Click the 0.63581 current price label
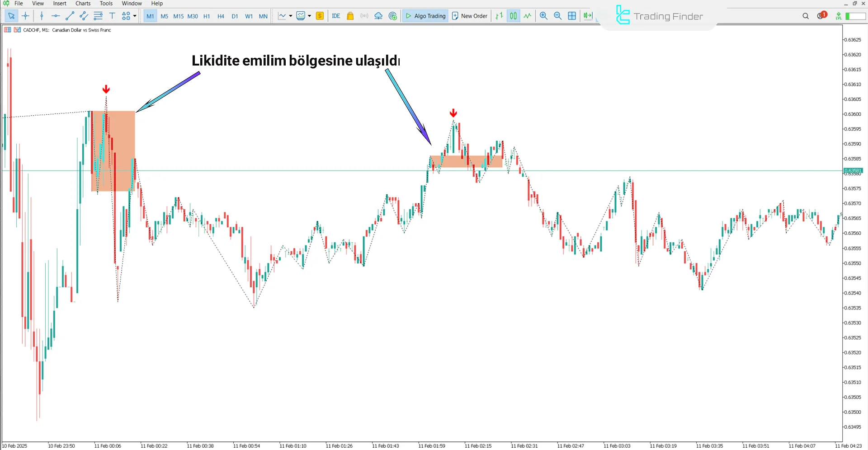This screenshot has width=868, height=450. (x=853, y=171)
